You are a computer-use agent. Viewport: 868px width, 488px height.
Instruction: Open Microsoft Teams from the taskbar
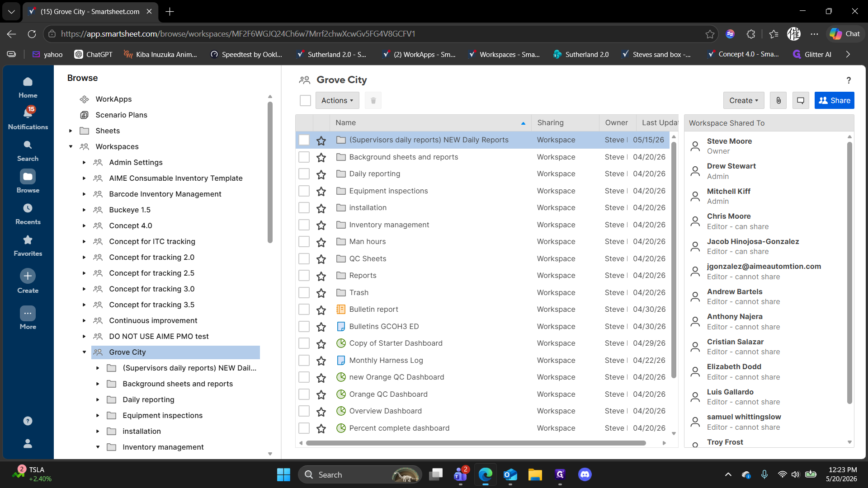[x=461, y=474]
